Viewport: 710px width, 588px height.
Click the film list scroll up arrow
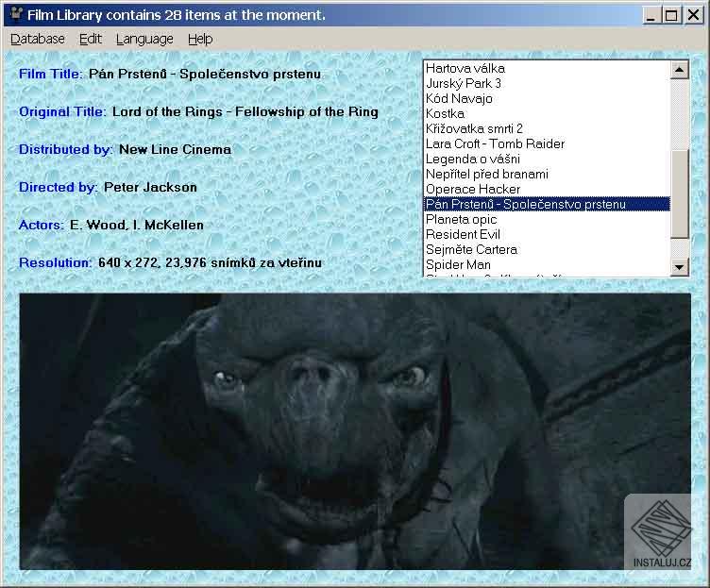point(679,70)
